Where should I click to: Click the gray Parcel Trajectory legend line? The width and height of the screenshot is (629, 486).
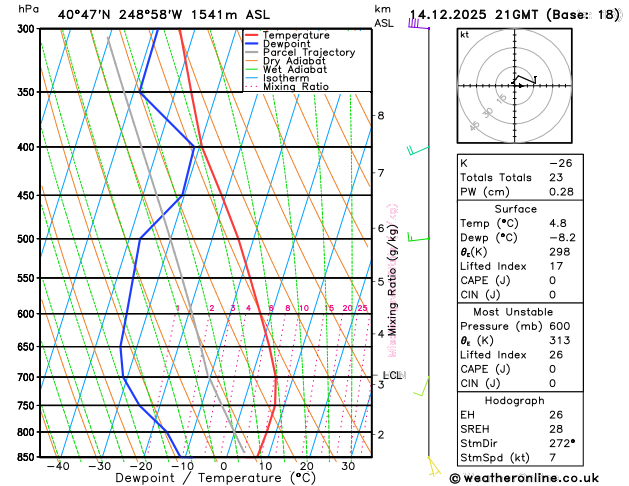[252, 52]
